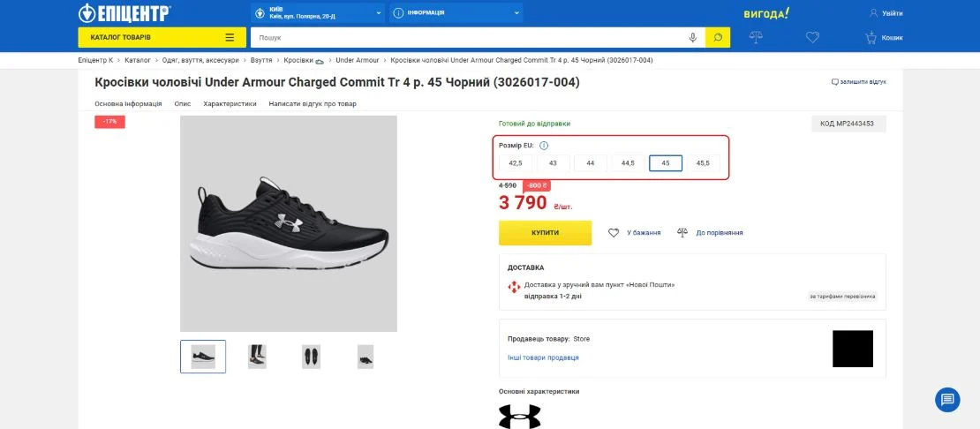Open the Характеристики tab

(230, 103)
